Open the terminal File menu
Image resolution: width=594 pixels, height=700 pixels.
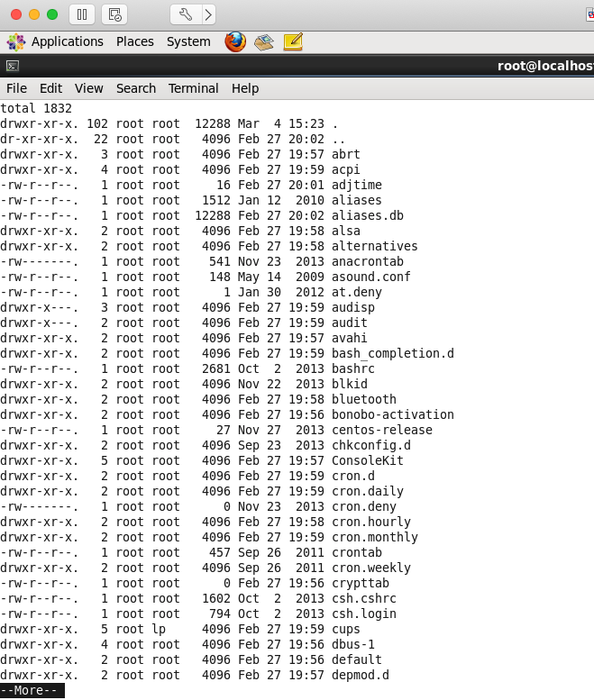pyautogui.click(x=16, y=88)
